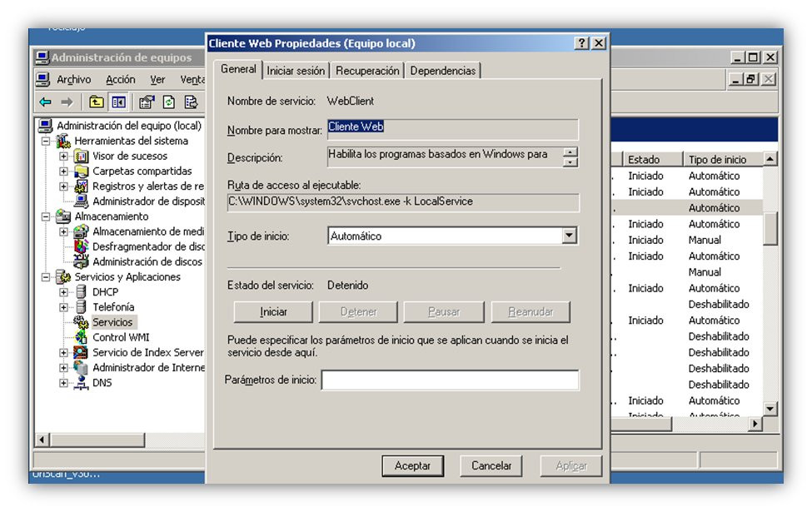812x512 pixels.
Task: Click the Pausar button
Action: coord(444,311)
